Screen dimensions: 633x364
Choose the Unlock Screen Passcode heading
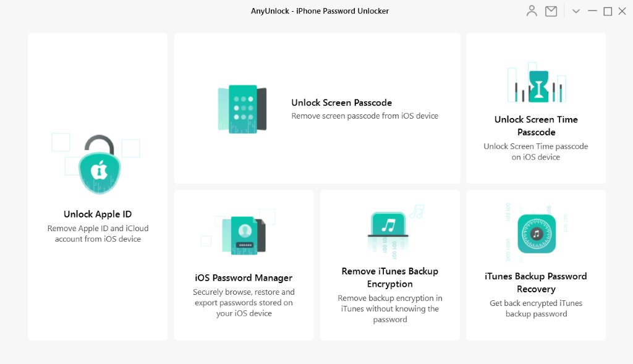point(341,103)
